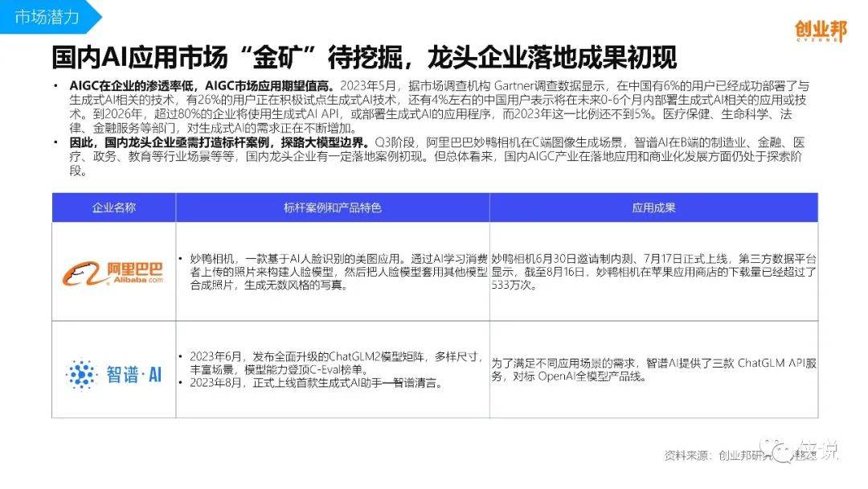Click the cell starting 妙鸭相机6月30日邀请制内测

coord(653,272)
